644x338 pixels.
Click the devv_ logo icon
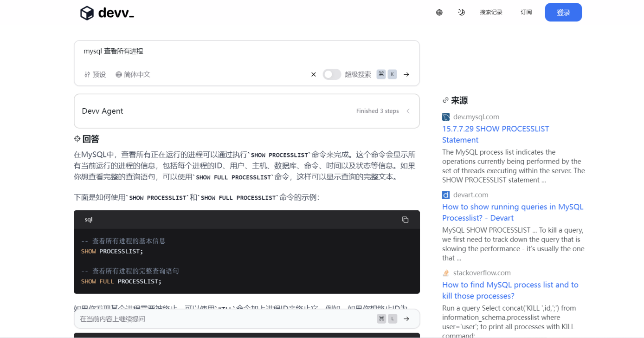coord(87,13)
